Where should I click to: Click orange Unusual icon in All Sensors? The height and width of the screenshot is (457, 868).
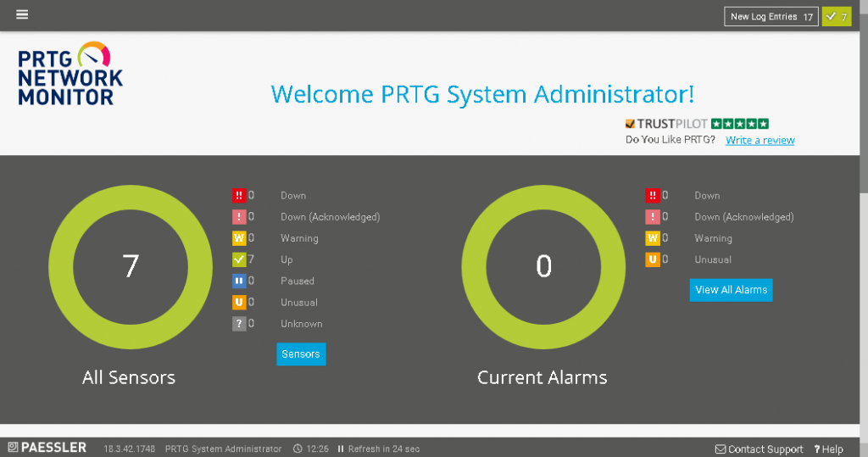click(x=238, y=302)
